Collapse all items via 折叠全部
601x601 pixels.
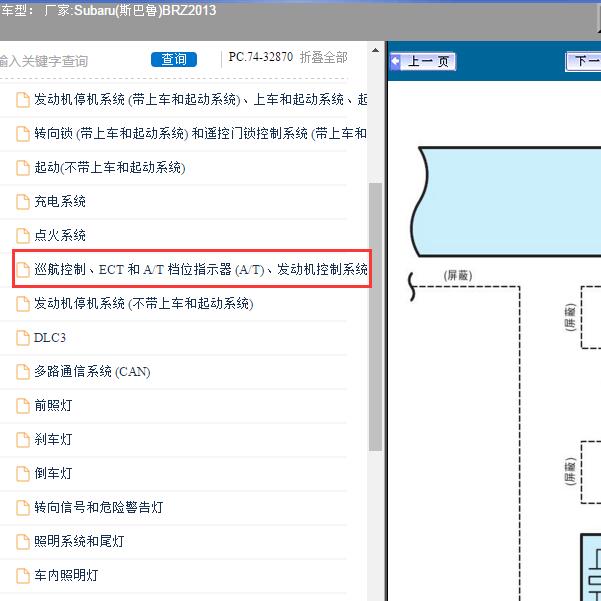323,57
